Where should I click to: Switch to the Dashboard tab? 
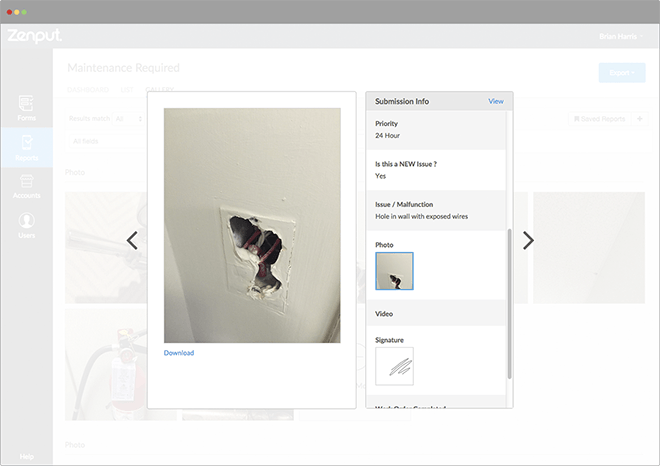click(x=88, y=90)
